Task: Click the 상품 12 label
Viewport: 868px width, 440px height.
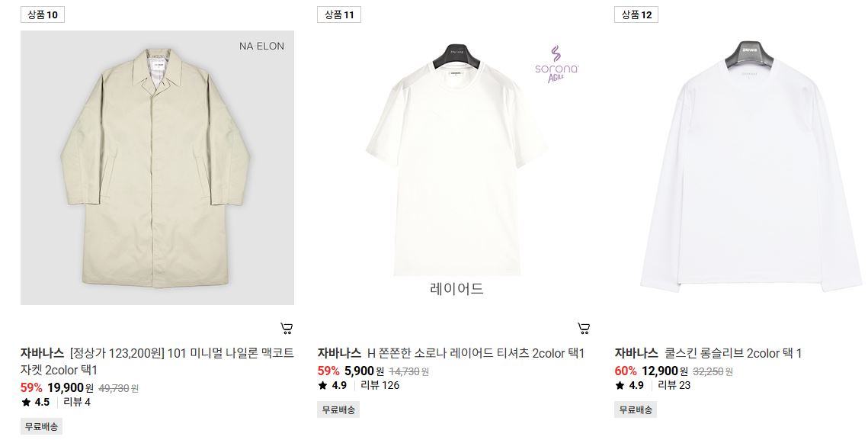Action: (636, 15)
